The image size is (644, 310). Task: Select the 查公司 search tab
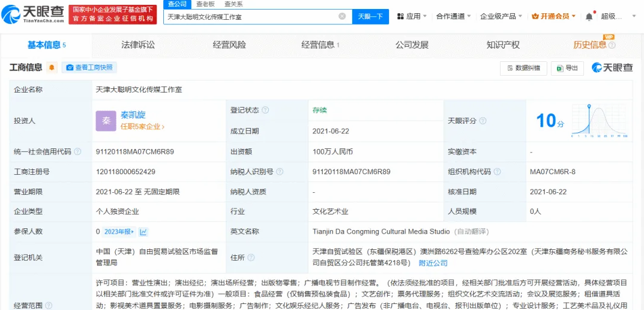(177, 4)
